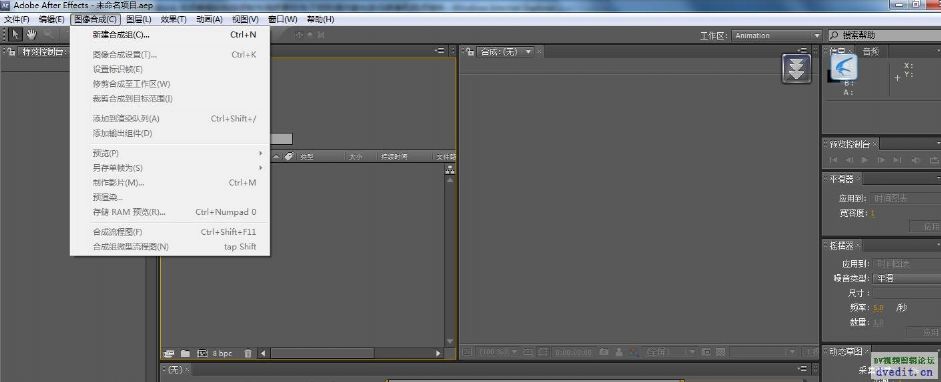Create a new folder in project panel

coord(185,353)
